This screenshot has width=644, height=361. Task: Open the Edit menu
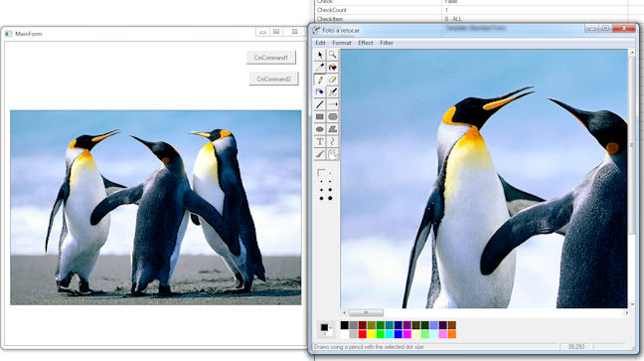pos(320,43)
